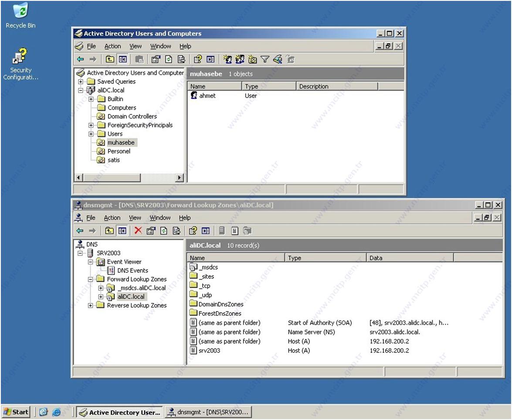Click Up one level icon in Active Directory toolbar
The height and width of the screenshot is (420, 512).
(x=110, y=59)
